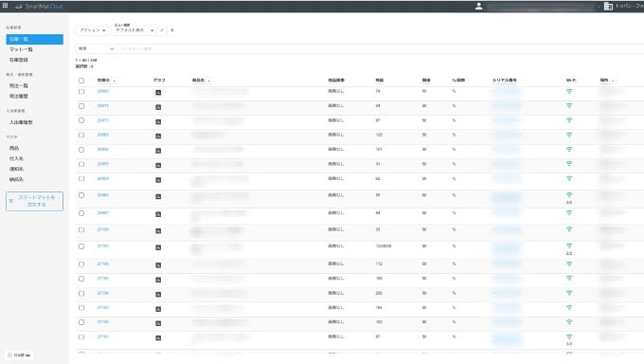Open the apps grid icon in header
Viewport: 644px width, 364px height.
(6, 6)
